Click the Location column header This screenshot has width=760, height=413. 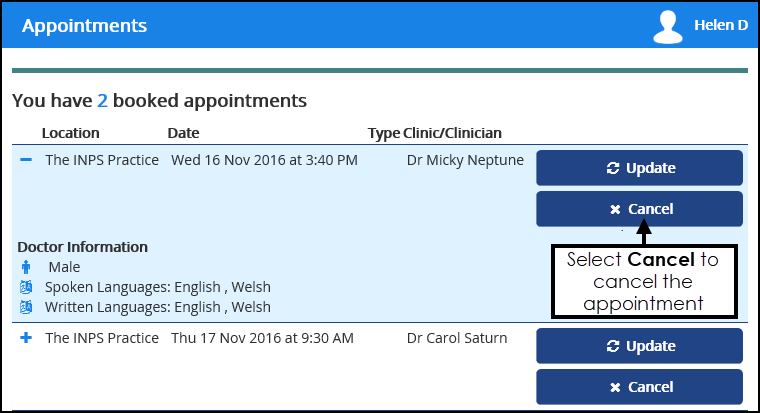70,133
